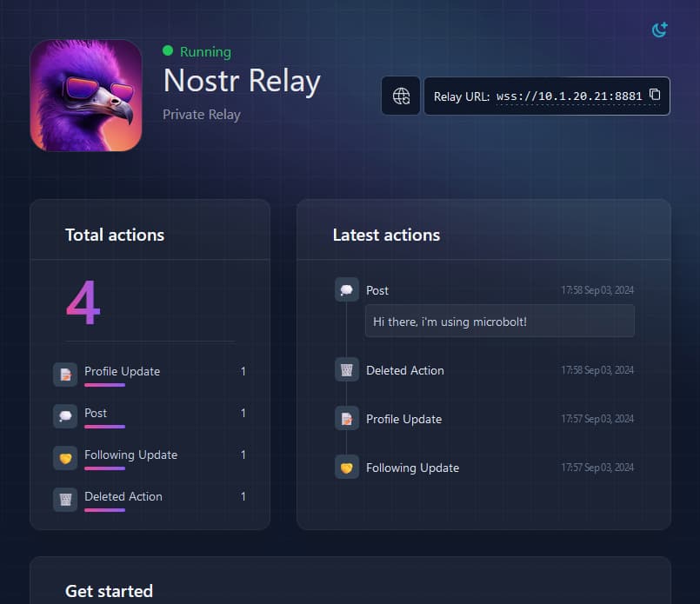700x604 pixels.
Task: Click the Nostr Relay app icon
Action: coord(86,96)
